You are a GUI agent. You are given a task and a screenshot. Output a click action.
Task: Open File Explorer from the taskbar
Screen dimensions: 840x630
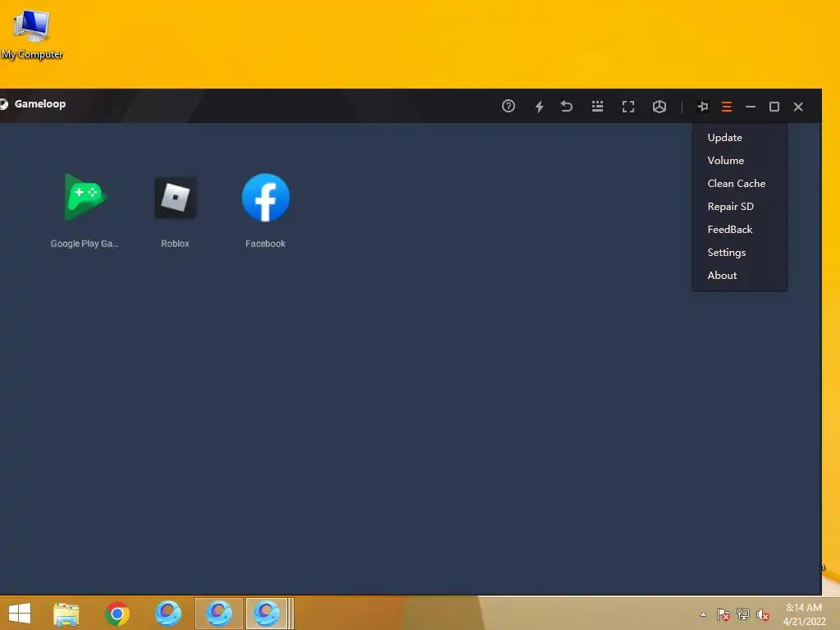click(x=66, y=614)
